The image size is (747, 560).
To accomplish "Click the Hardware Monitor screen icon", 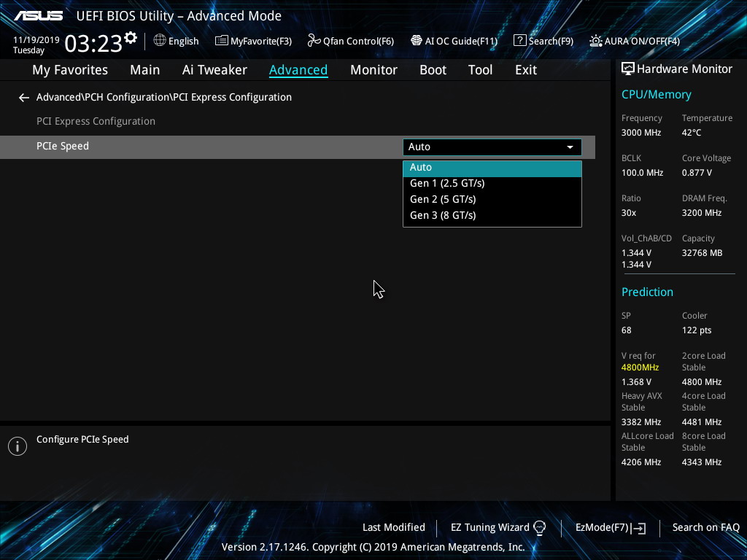I will [628, 69].
